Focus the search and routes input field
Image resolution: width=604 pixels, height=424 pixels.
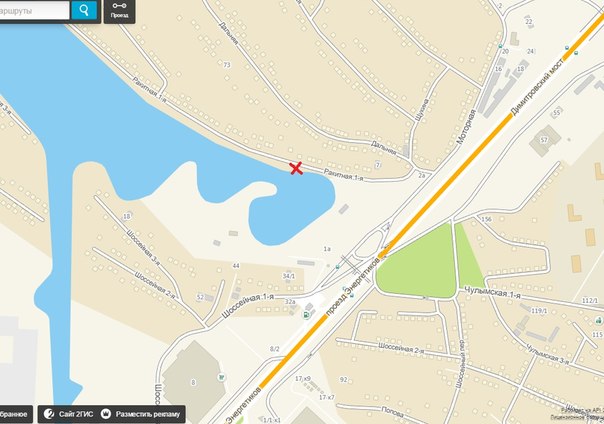tap(34, 10)
